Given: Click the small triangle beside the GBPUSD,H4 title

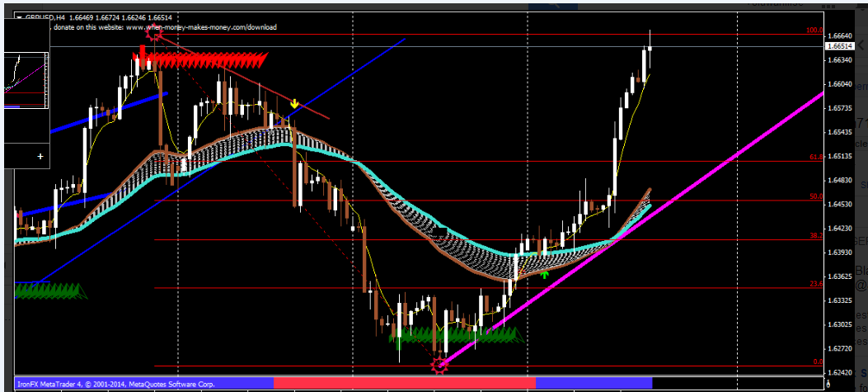Looking at the screenshot, I should [x=20, y=17].
